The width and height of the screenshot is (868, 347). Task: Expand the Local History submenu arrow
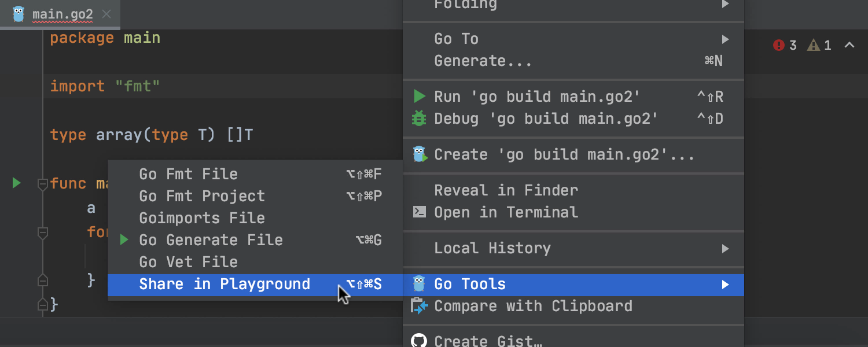coord(725,249)
